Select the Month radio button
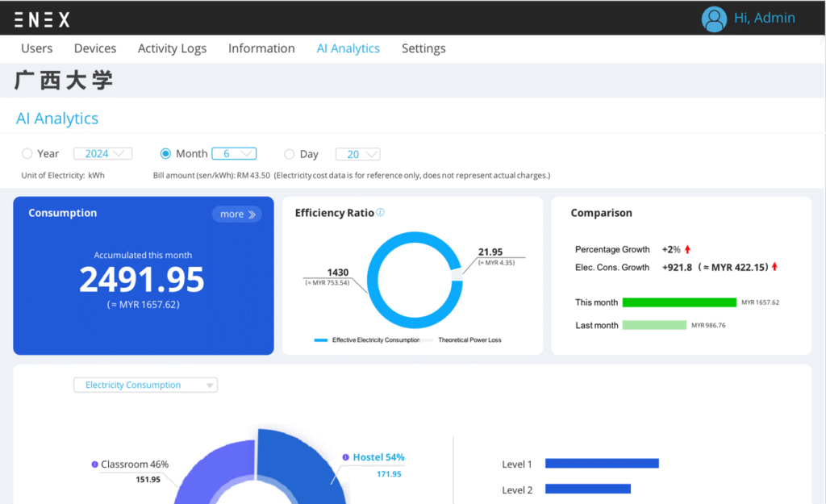The height and width of the screenshot is (504, 826). tap(166, 154)
